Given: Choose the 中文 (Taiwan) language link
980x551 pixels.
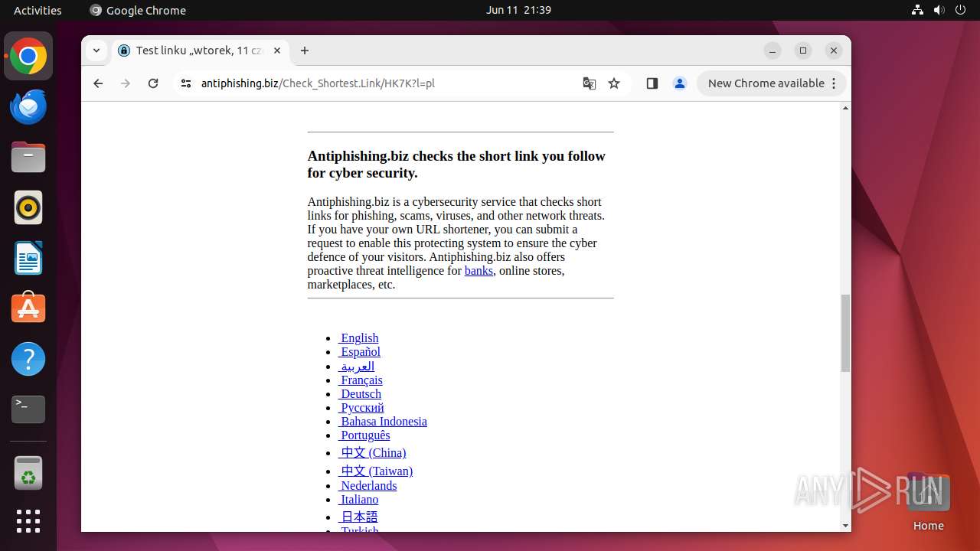Looking at the screenshot, I should 375,471.
